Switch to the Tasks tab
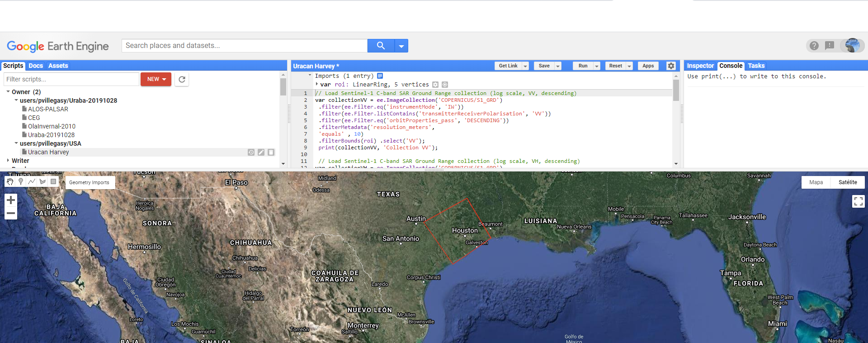This screenshot has height=343, width=868. (x=756, y=66)
